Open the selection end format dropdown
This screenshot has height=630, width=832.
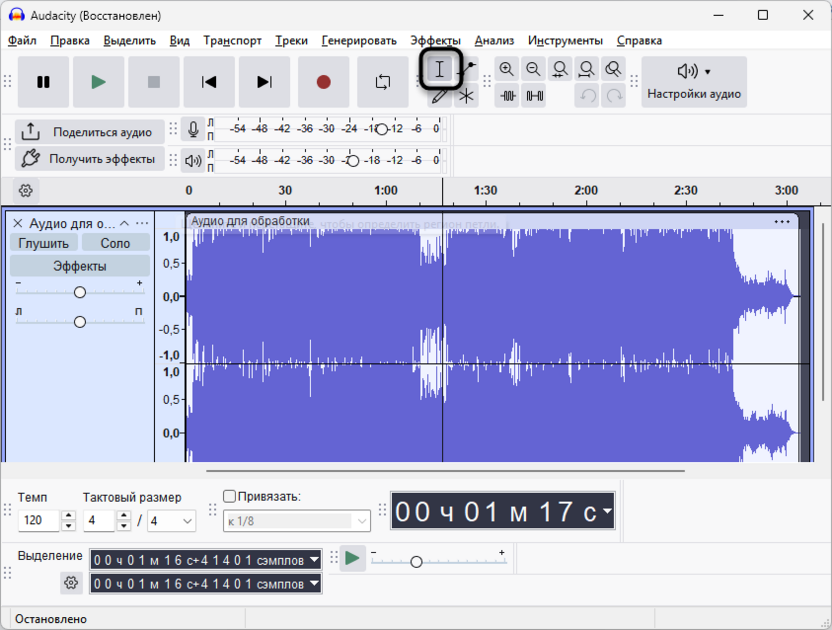coord(315,584)
